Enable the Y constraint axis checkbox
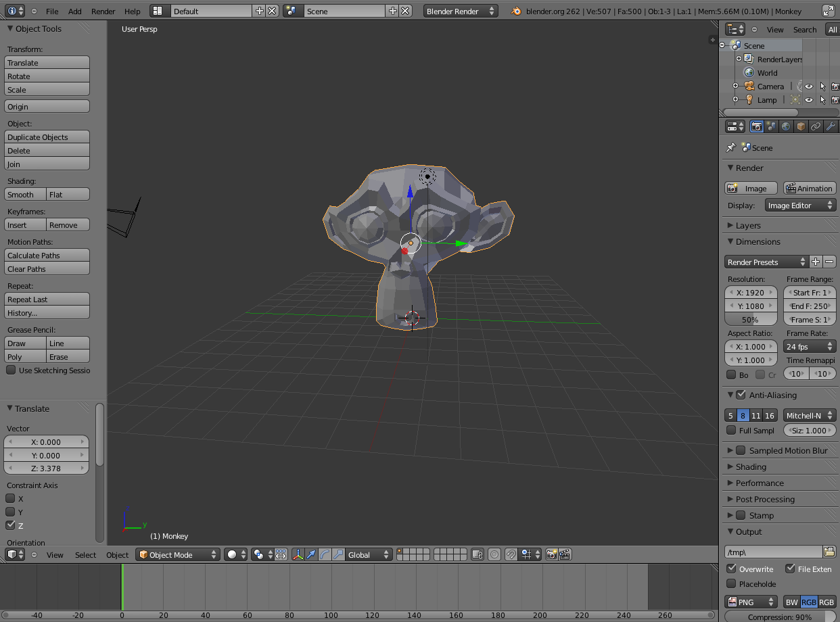 tap(10, 512)
